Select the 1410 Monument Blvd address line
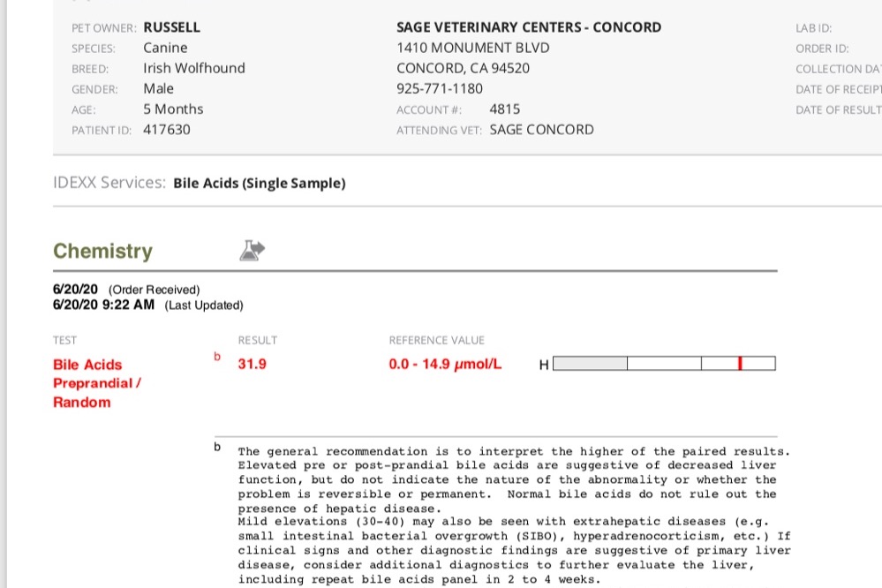Viewport: 882px width, 588px height. (472, 48)
